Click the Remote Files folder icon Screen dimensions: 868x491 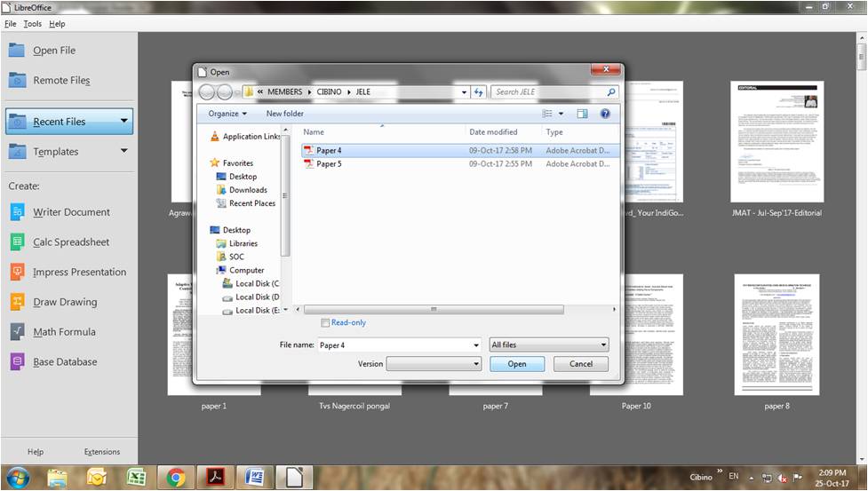point(17,80)
